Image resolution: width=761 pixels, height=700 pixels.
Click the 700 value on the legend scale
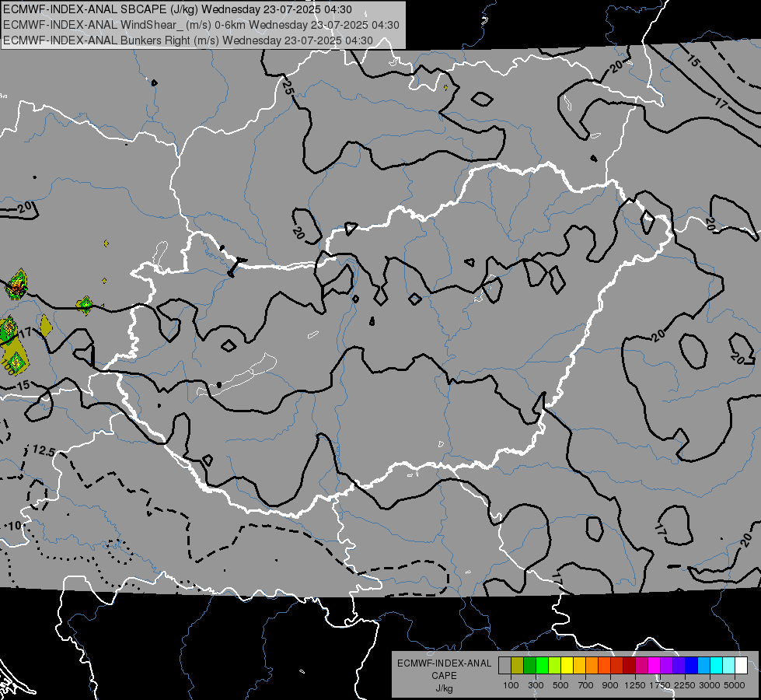(x=586, y=685)
